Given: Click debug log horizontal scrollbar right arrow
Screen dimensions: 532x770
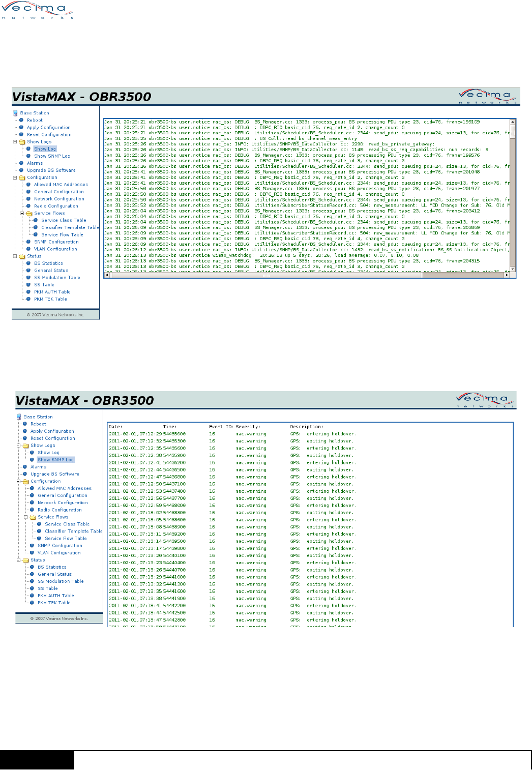Looking at the screenshot, I should (507, 275).
